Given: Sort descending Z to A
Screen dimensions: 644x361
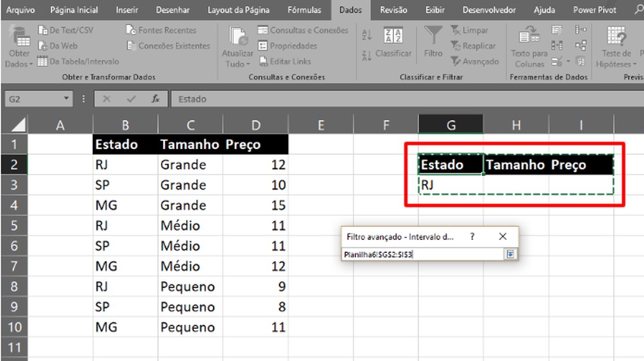Looking at the screenshot, I should pyautogui.click(x=367, y=55).
